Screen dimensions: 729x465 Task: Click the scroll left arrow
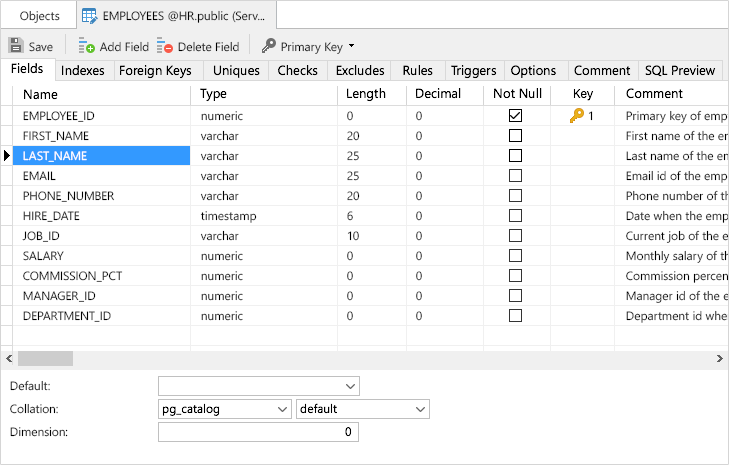pyautogui.click(x=9, y=359)
